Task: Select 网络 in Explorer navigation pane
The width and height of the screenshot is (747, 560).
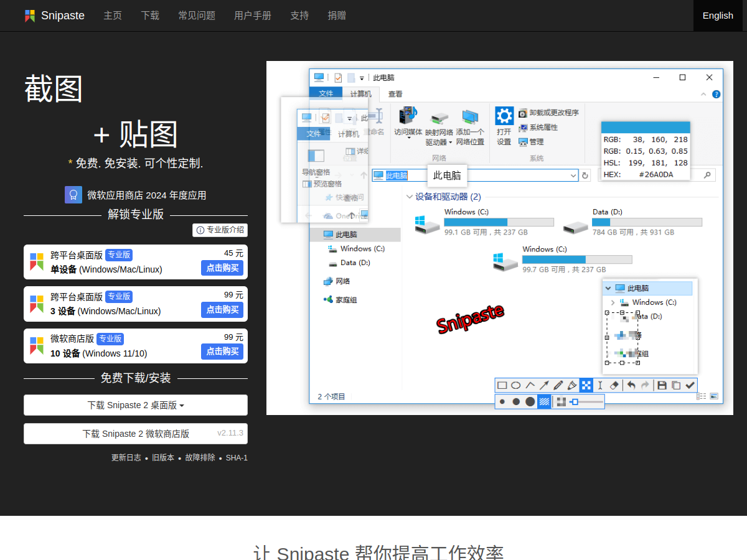Action: (337, 281)
